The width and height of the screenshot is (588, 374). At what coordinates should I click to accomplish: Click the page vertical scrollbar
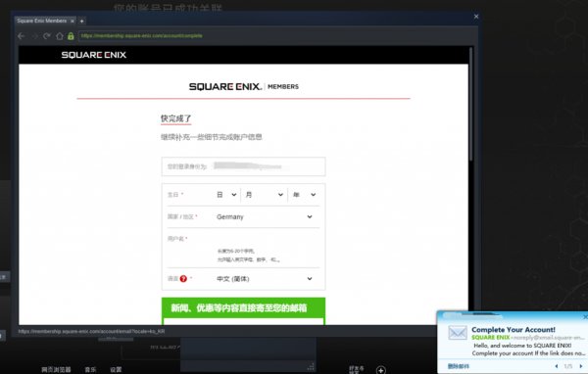pyautogui.click(x=470, y=105)
